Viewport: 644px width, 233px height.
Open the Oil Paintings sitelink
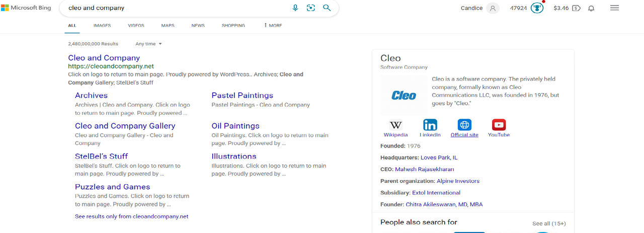click(x=235, y=126)
